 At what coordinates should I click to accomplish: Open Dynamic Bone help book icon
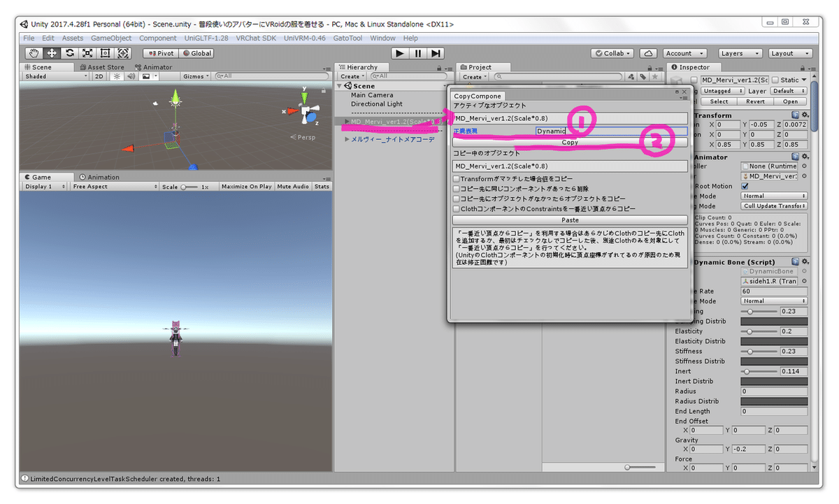pos(796,262)
